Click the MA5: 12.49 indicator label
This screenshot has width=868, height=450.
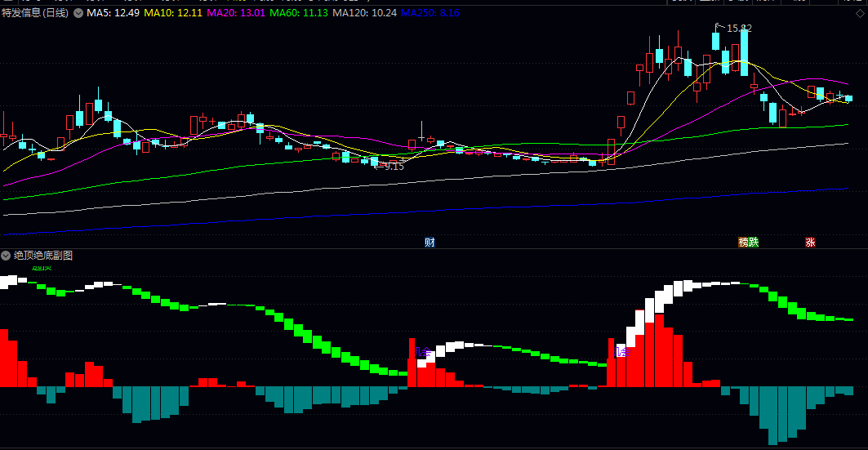(113, 13)
